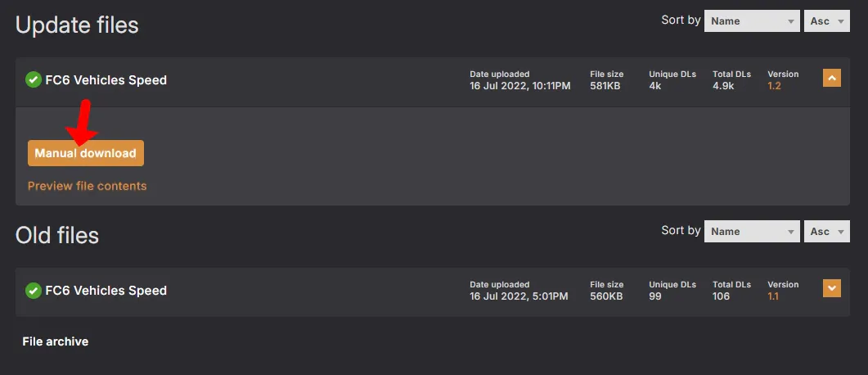Open the Asc order dropdown for Update files
This screenshot has height=375, width=868.
(826, 21)
